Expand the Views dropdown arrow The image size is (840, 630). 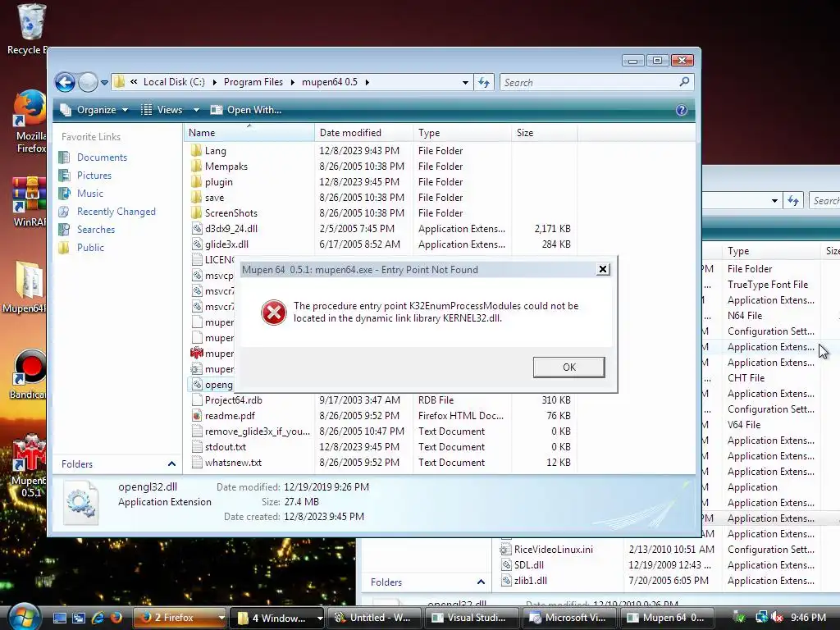click(196, 110)
